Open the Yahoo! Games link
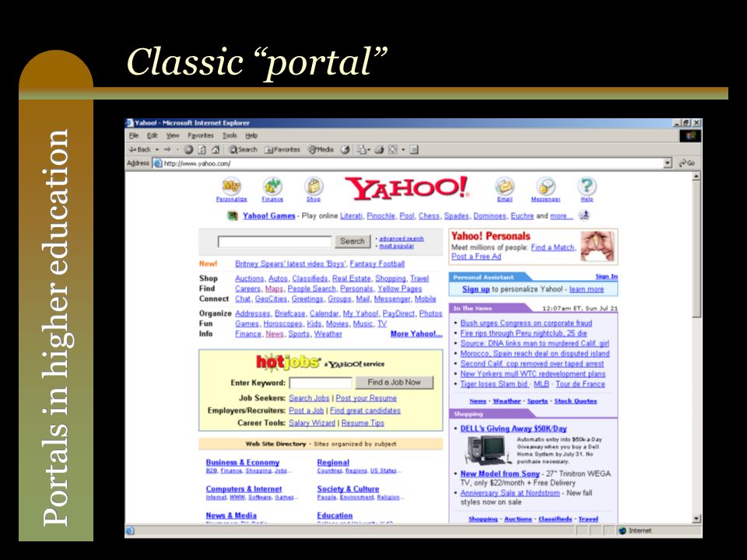The height and width of the screenshot is (560, 747). coord(268,215)
